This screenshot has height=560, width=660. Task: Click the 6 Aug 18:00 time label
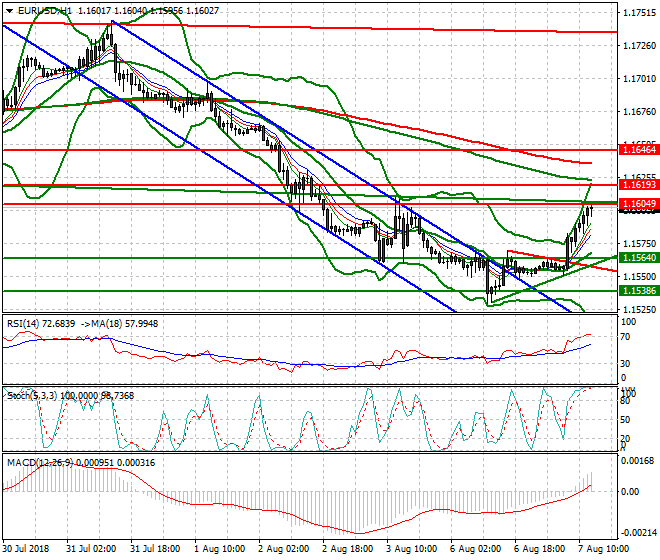(x=539, y=549)
